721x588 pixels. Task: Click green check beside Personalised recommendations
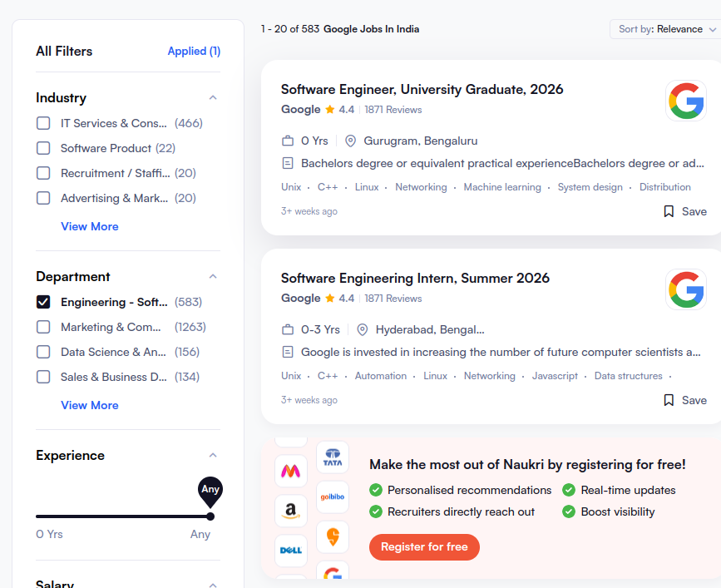[x=376, y=490]
